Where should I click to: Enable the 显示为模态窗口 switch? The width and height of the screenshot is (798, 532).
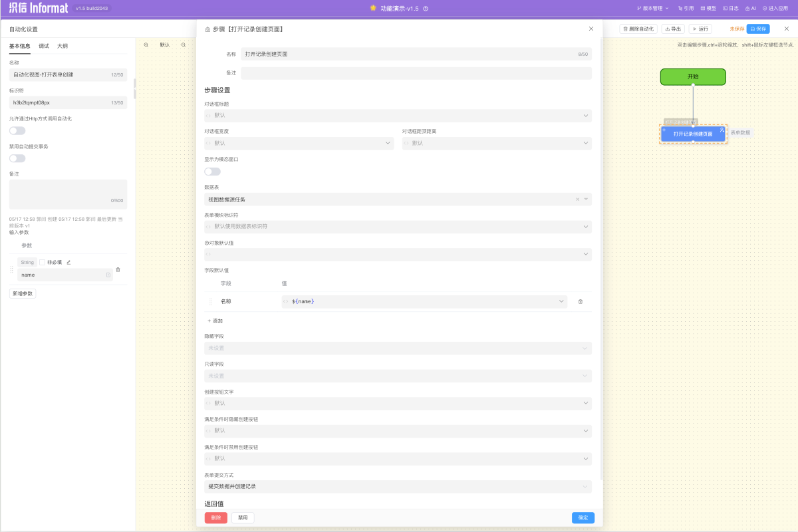coord(212,172)
